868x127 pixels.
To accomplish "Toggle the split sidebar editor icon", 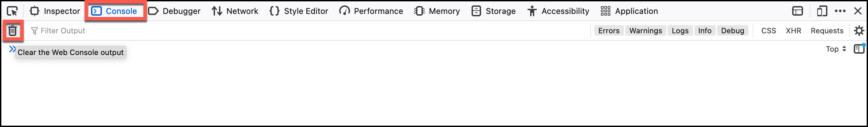I will (859, 49).
